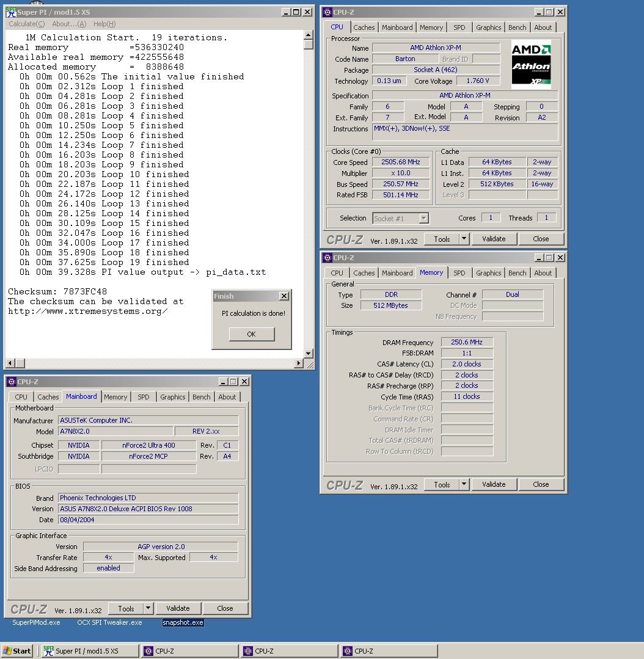The width and height of the screenshot is (644, 659).
Task: Open SPD tab in Memory CPU-Z window
Action: [459, 273]
